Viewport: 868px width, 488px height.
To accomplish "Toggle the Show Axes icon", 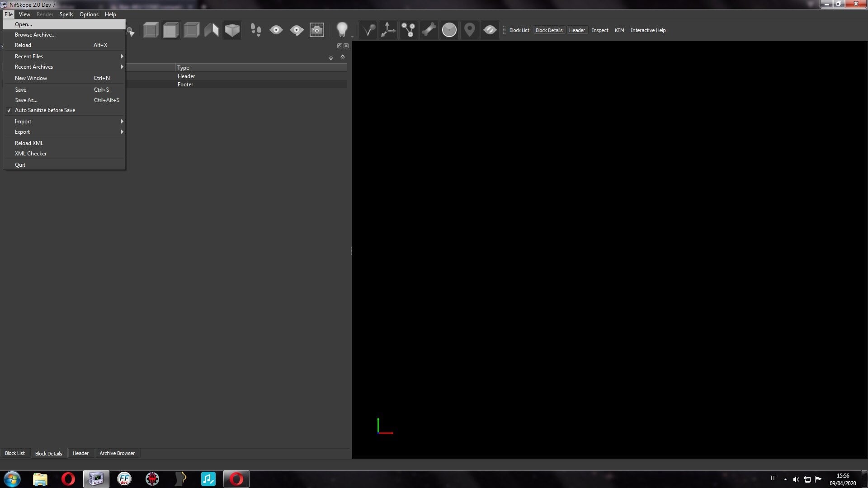I will click(388, 30).
